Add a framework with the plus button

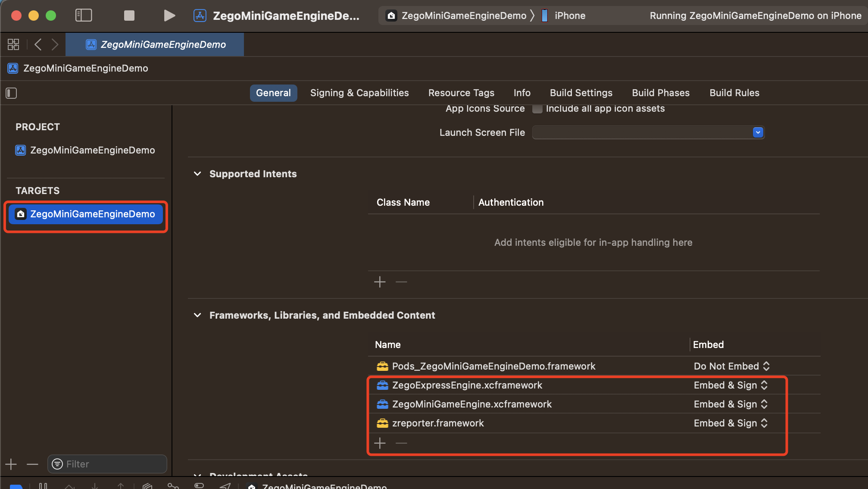click(x=380, y=443)
